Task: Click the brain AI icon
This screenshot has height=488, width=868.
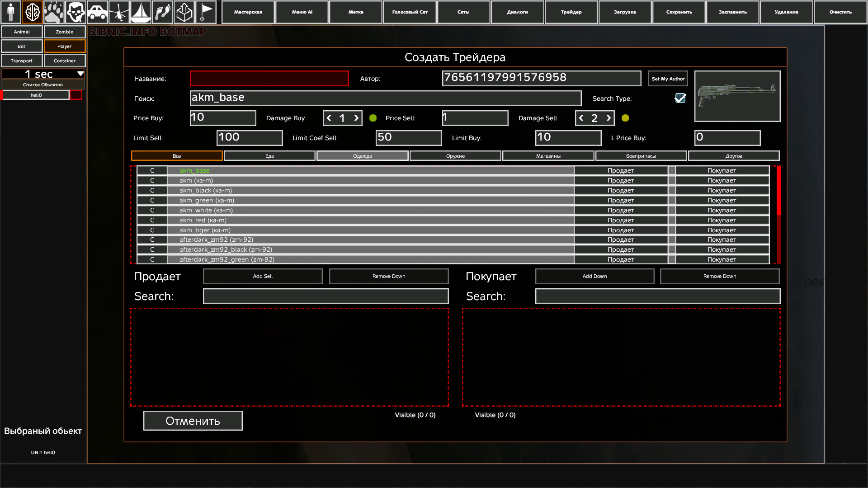Action: [x=33, y=12]
